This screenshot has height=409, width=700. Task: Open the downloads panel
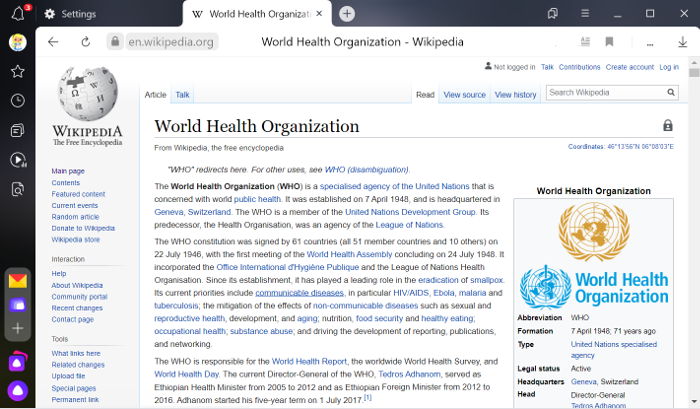[x=683, y=42]
